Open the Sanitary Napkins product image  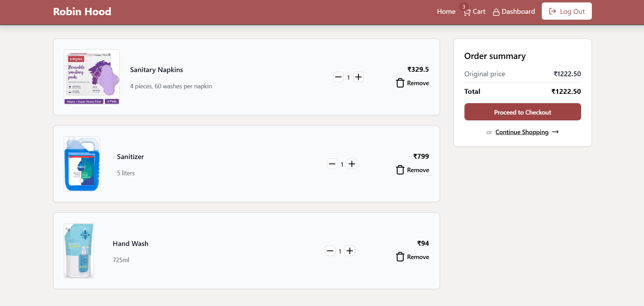[x=92, y=77]
